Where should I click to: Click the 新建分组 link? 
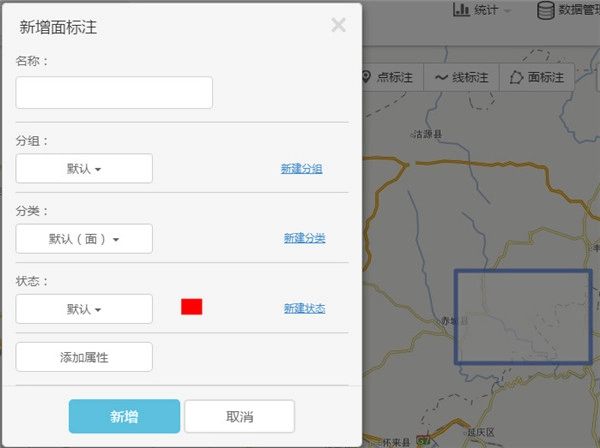(x=301, y=169)
